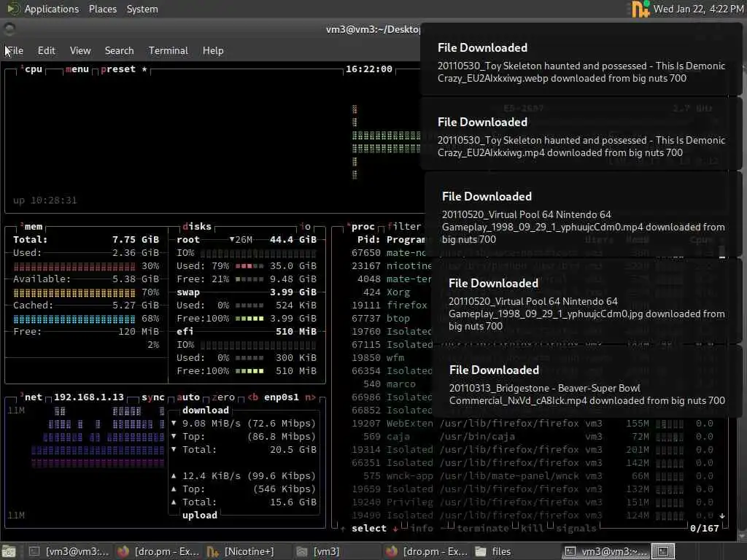Toggle the io mode in disks box
The width and height of the screenshot is (747, 560).
(306, 227)
